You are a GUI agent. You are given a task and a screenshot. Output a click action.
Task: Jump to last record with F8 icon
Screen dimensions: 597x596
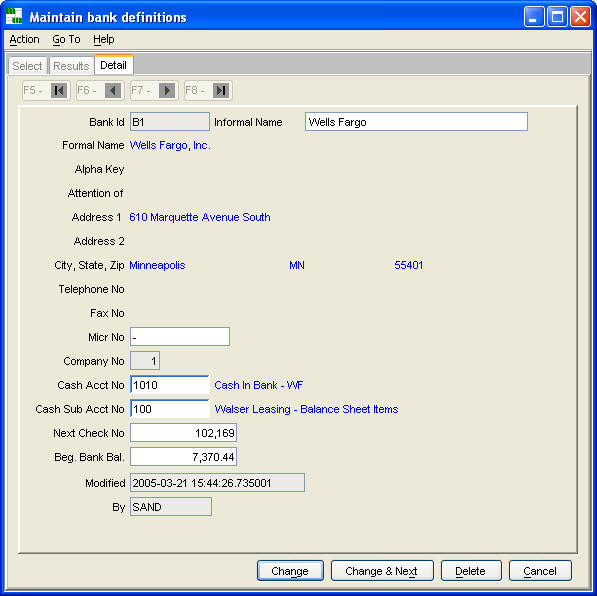tap(221, 91)
